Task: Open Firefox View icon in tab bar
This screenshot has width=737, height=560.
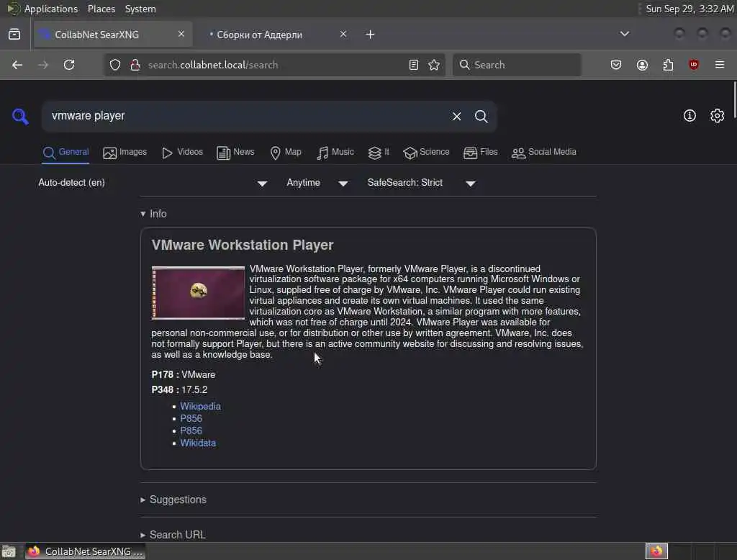Action: coord(14,35)
